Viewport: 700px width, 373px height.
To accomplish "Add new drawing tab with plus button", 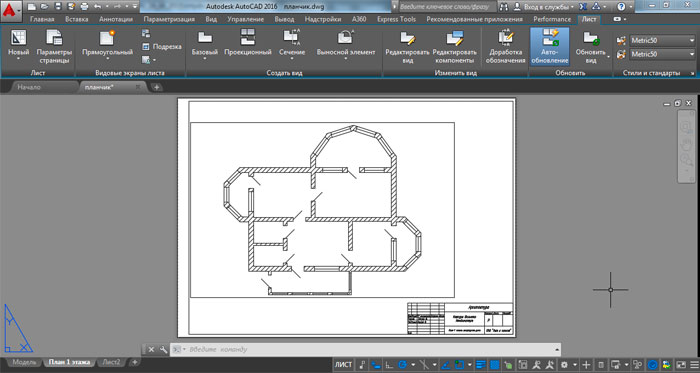I will pyautogui.click(x=156, y=87).
